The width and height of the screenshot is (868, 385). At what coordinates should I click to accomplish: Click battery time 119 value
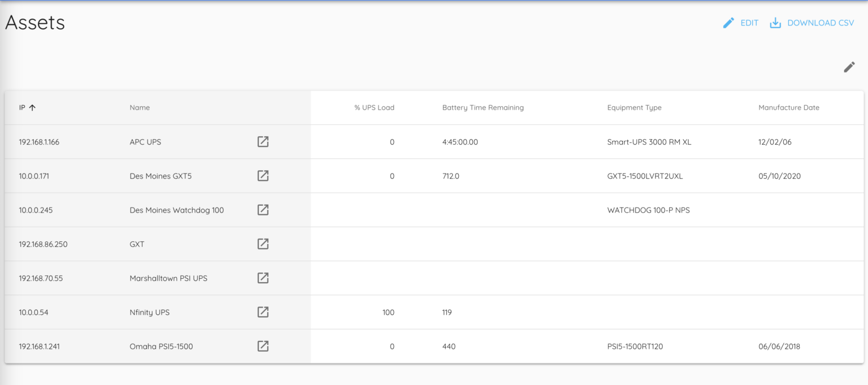click(x=447, y=312)
